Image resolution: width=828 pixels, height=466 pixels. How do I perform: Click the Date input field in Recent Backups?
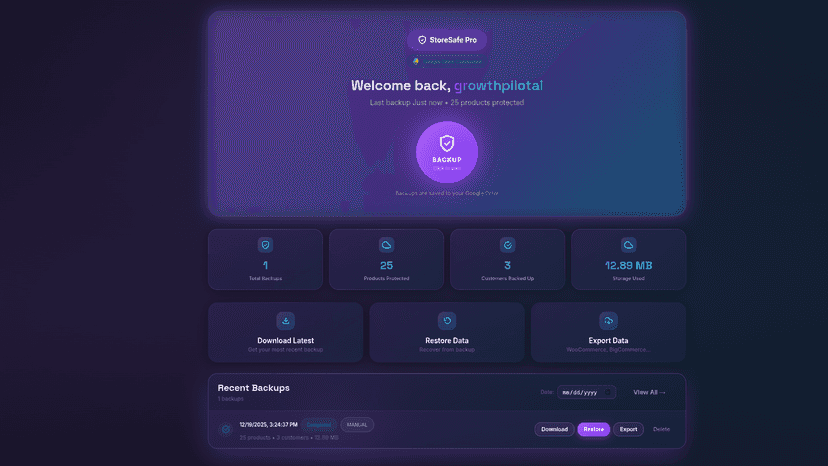(586, 392)
